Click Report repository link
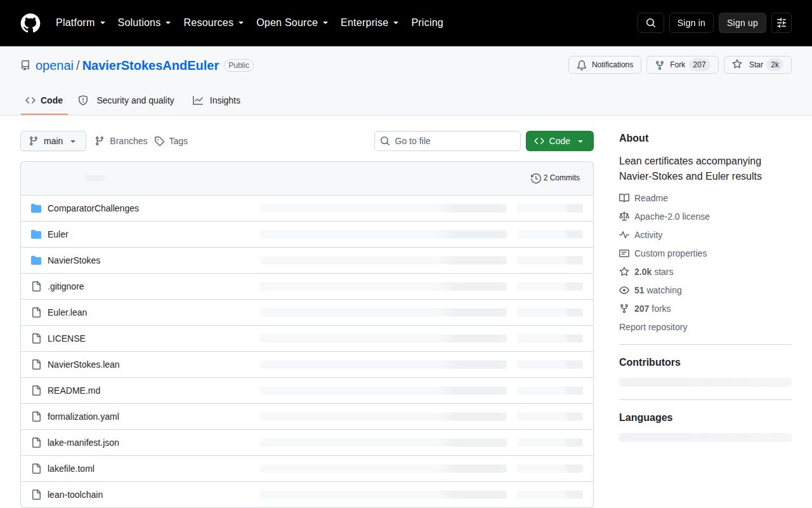812x508 pixels. pos(653,327)
